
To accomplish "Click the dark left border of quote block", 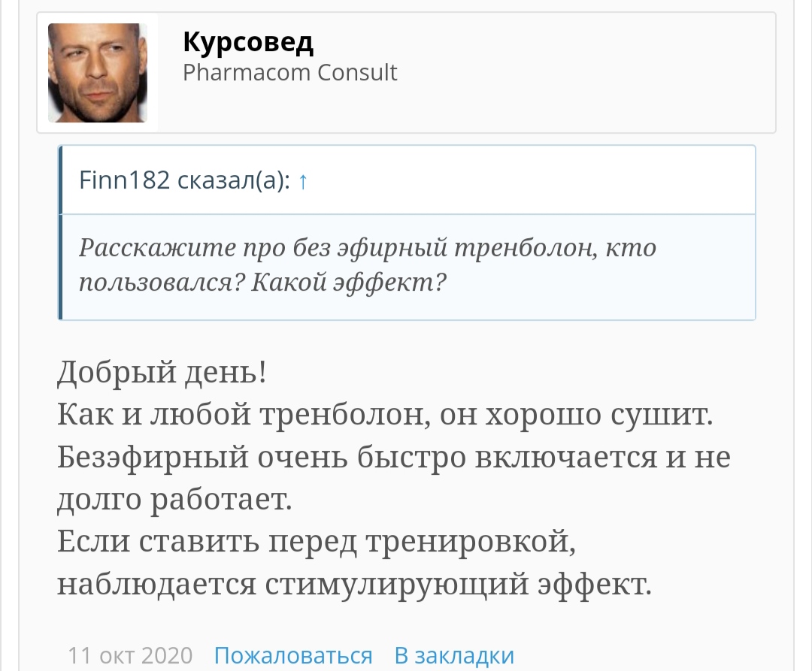I will click(60, 233).
